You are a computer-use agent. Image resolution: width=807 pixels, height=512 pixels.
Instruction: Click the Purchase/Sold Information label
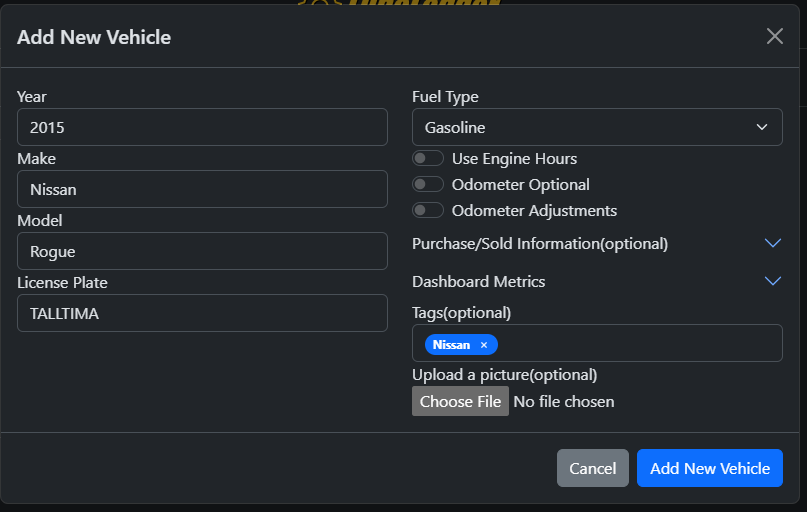(539, 243)
